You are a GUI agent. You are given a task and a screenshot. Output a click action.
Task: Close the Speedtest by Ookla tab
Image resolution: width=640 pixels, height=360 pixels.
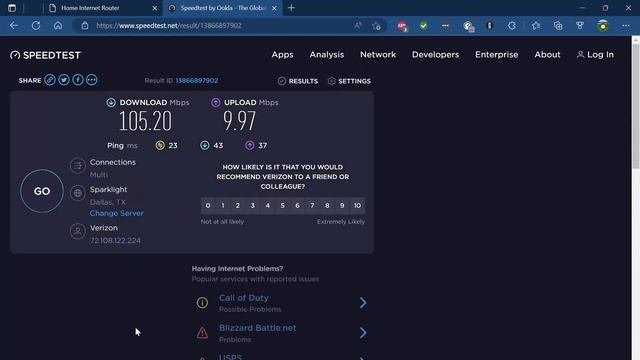[274, 8]
